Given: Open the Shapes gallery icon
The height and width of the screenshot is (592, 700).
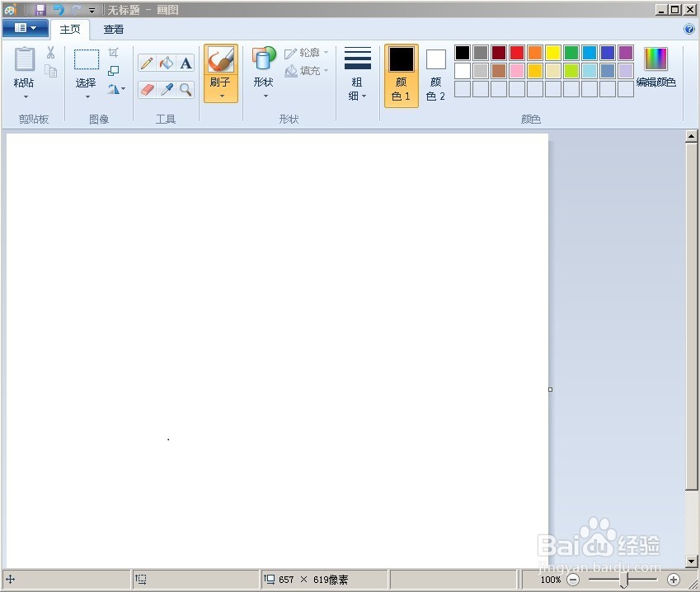Looking at the screenshot, I should (263, 59).
